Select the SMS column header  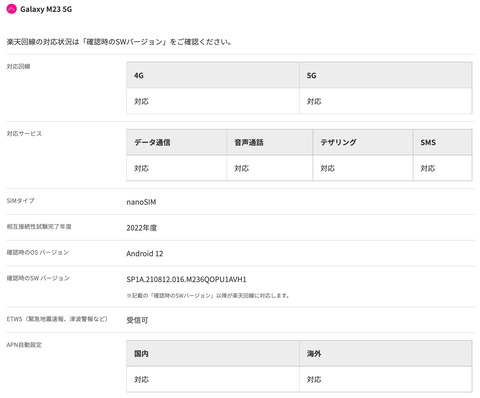tap(443, 142)
